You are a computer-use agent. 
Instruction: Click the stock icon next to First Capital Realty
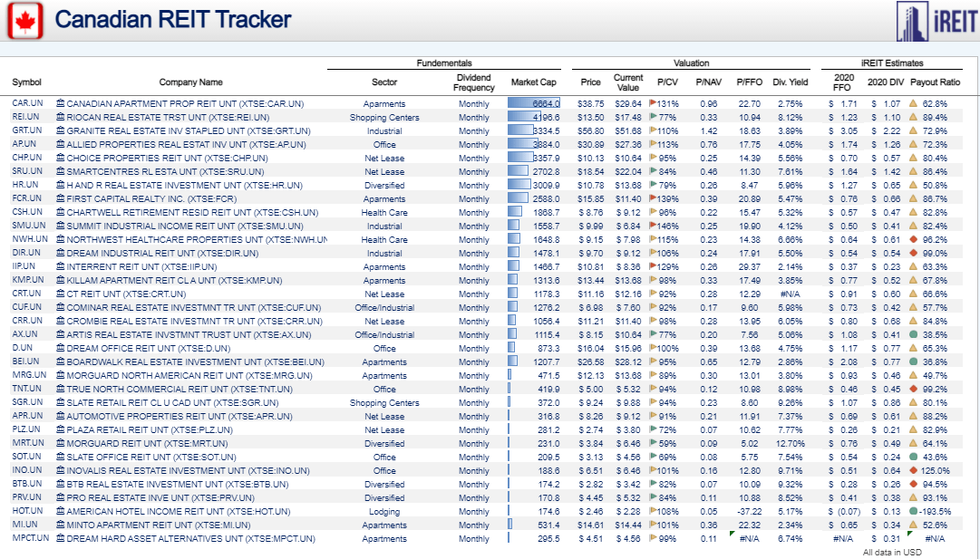[x=61, y=199]
